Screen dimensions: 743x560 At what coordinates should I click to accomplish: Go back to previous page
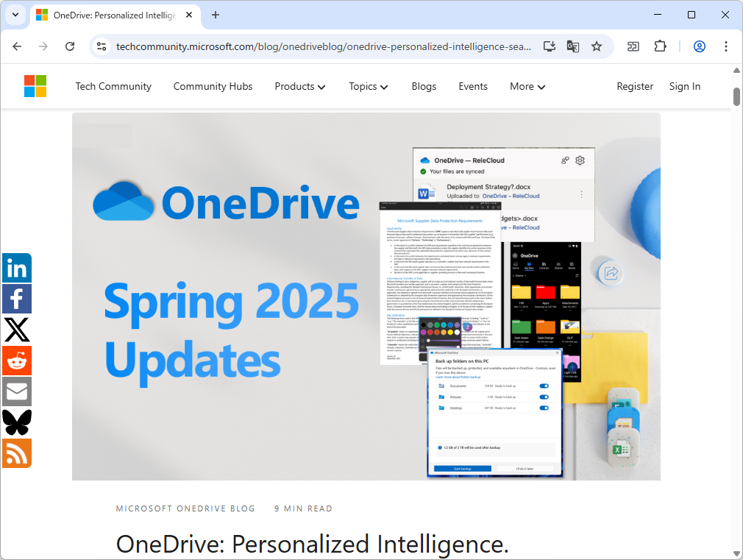pos(17,46)
